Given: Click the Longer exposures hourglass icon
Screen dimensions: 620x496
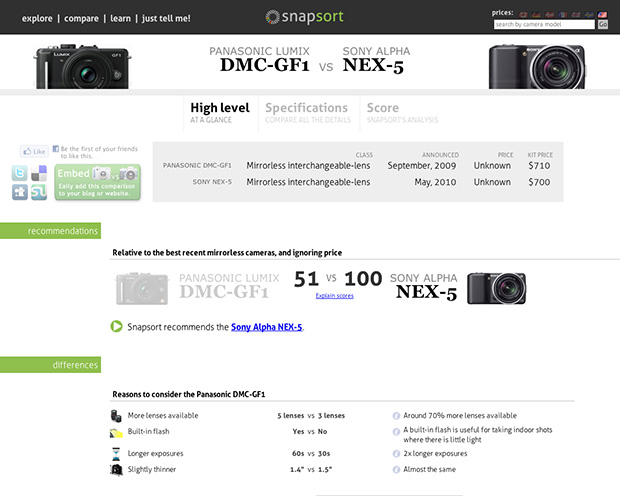Looking at the screenshot, I should tap(116, 454).
